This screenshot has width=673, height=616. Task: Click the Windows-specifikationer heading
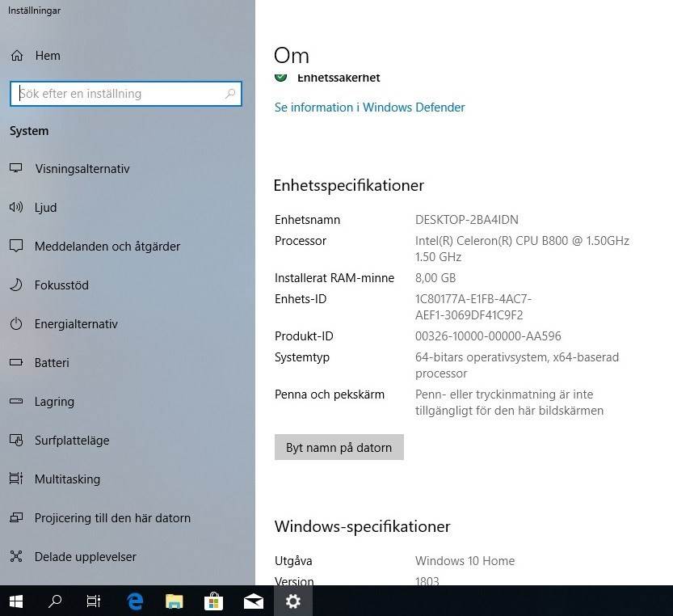click(362, 526)
